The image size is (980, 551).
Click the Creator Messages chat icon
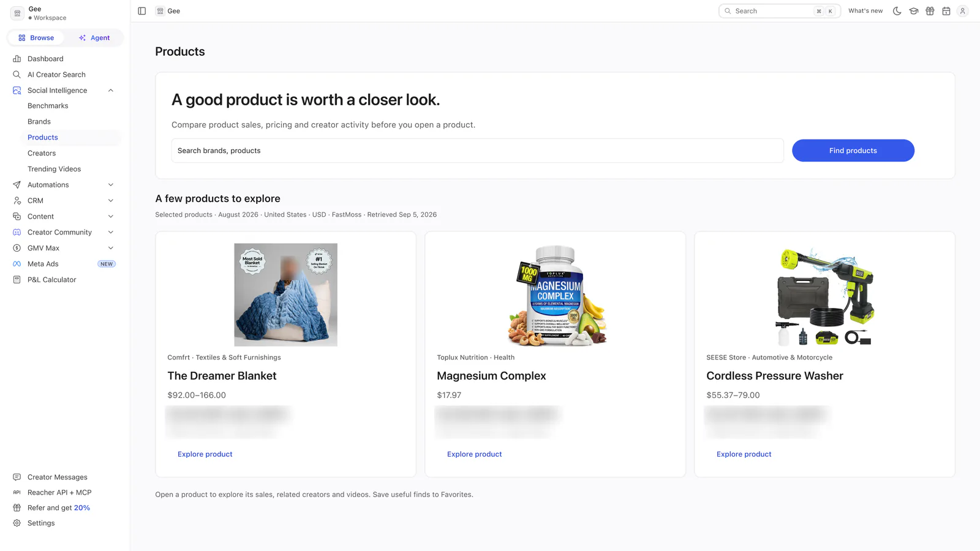tap(17, 478)
